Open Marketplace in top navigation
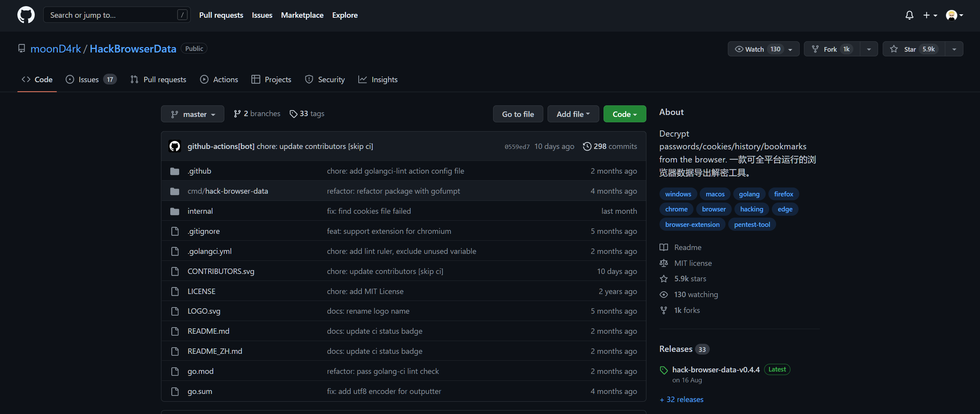980x414 pixels. coord(302,15)
